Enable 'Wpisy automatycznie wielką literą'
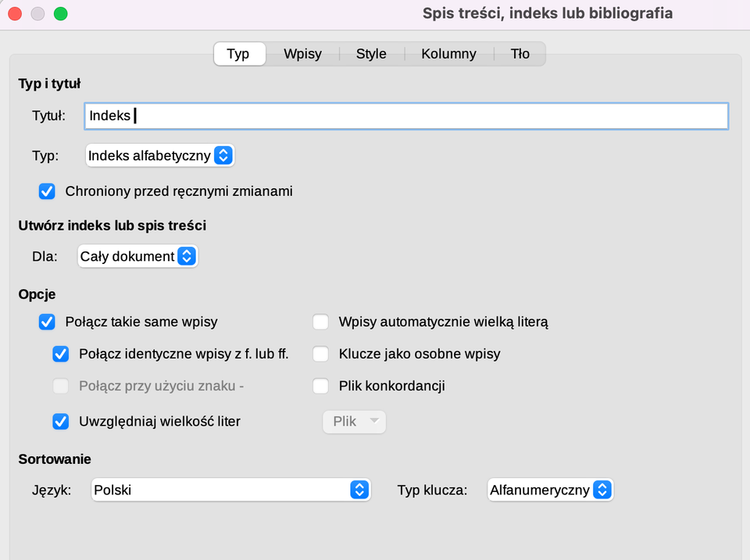Image resolution: width=750 pixels, height=560 pixels. 320,322
